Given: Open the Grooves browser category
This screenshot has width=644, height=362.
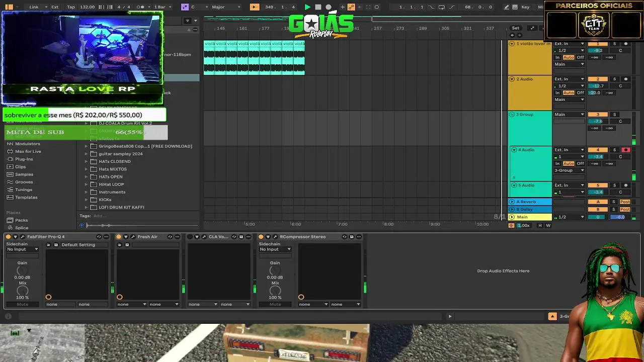Looking at the screenshot, I should click(24, 182).
